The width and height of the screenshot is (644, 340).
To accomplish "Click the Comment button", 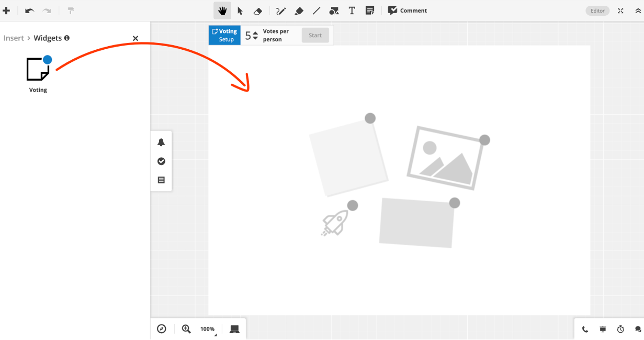I will tap(408, 10).
